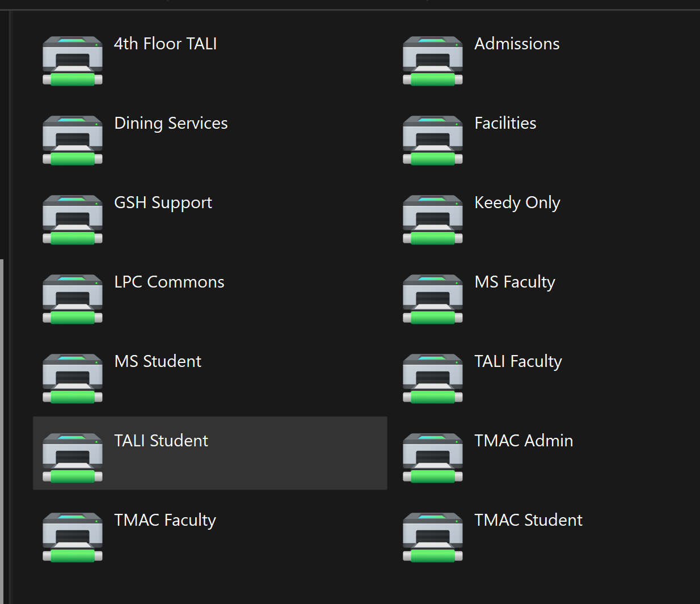The width and height of the screenshot is (700, 604).
Task: Select the Keedy Only printer icon
Action: pyautogui.click(x=433, y=219)
